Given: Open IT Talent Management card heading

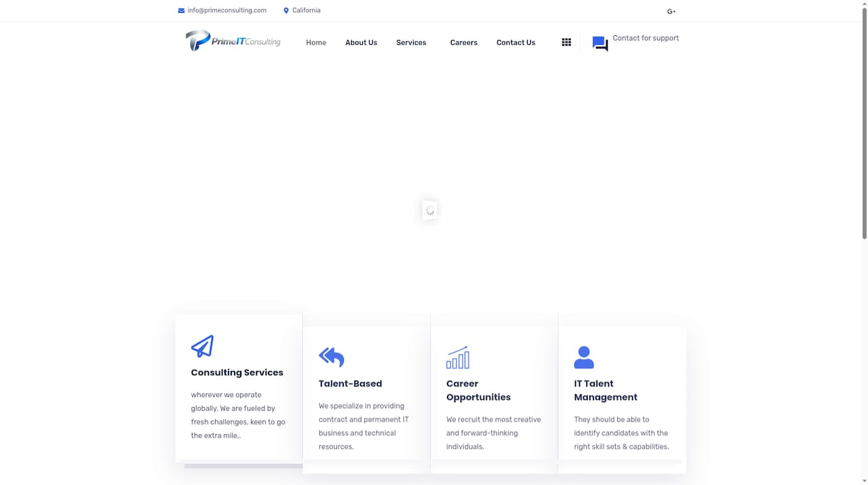Looking at the screenshot, I should click(606, 391).
